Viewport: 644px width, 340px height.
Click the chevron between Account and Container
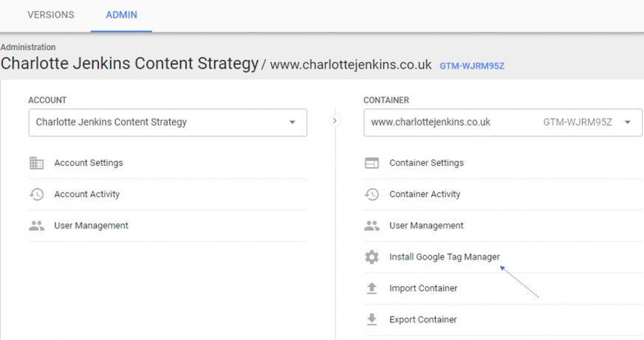[x=335, y=121]
